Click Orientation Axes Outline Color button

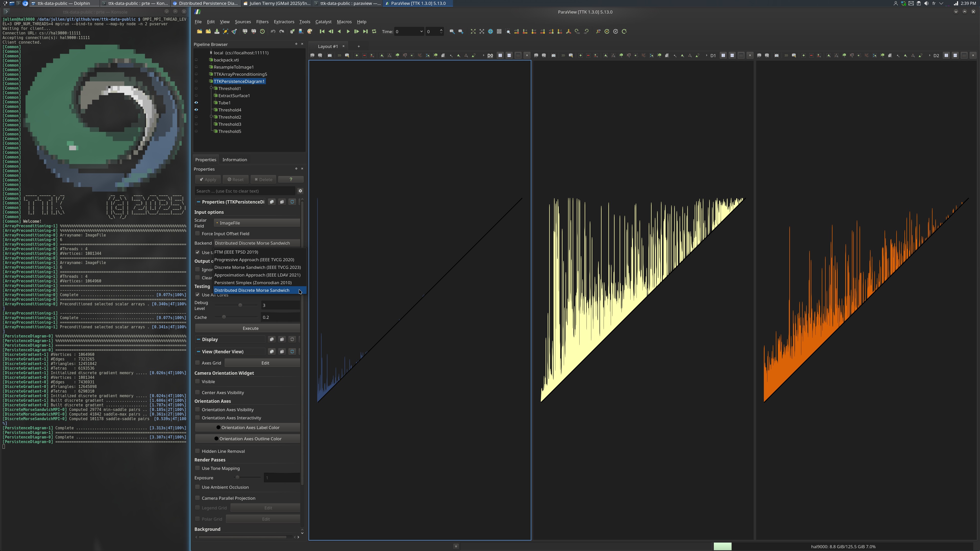(x=248, y=439)
